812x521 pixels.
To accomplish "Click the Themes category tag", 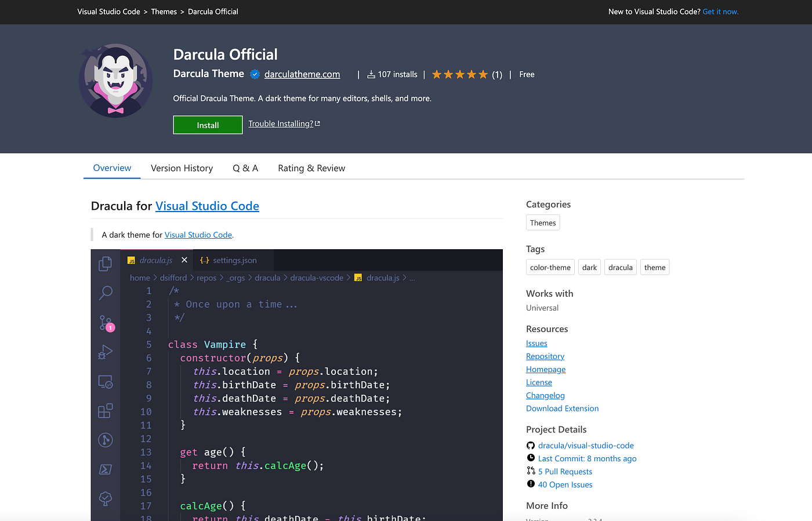I will tap(543, 223).
